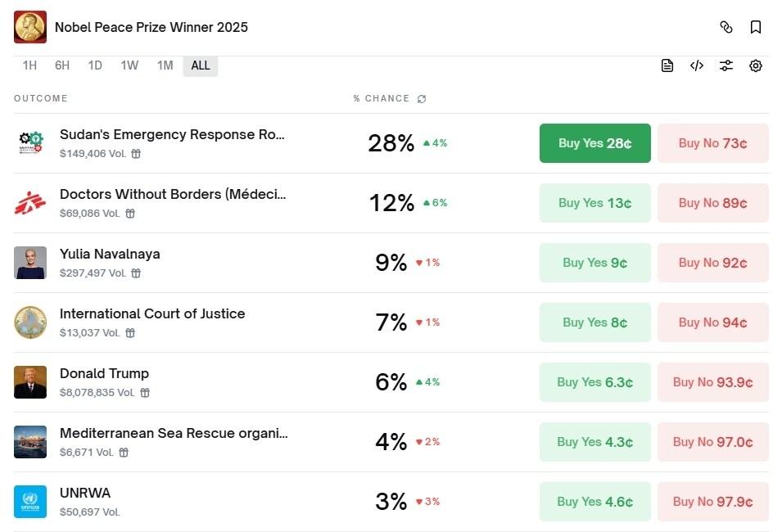Open the settings gear icon

[x=756, y=65]
